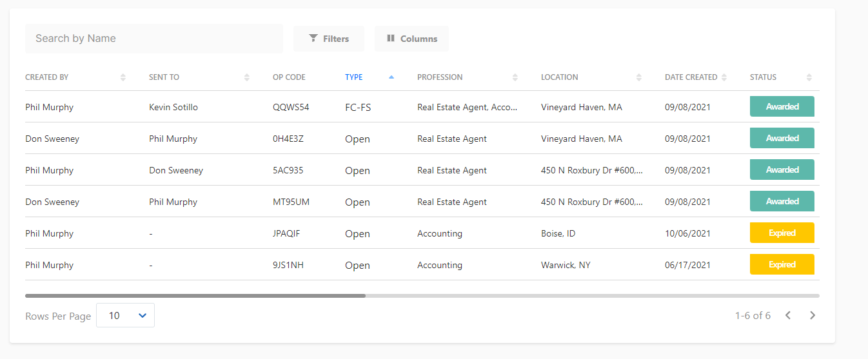Click the sort arrows beside Profession

point(515,77)
